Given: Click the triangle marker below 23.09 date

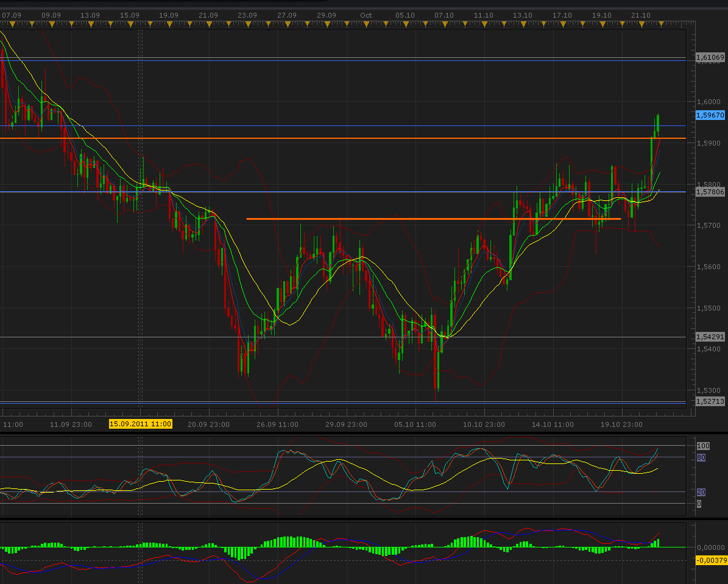Looking at the screenshot, I should point(249,24).
